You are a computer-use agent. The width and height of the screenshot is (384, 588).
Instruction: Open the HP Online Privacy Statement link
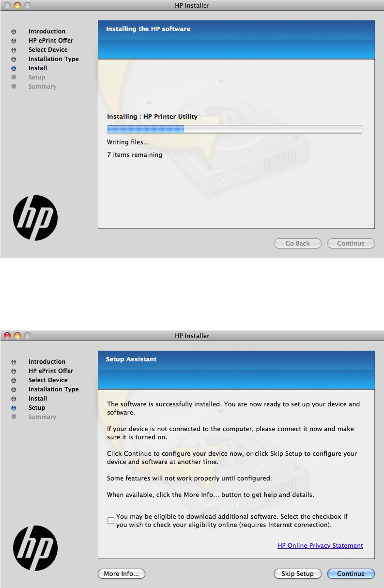point(320,545)
